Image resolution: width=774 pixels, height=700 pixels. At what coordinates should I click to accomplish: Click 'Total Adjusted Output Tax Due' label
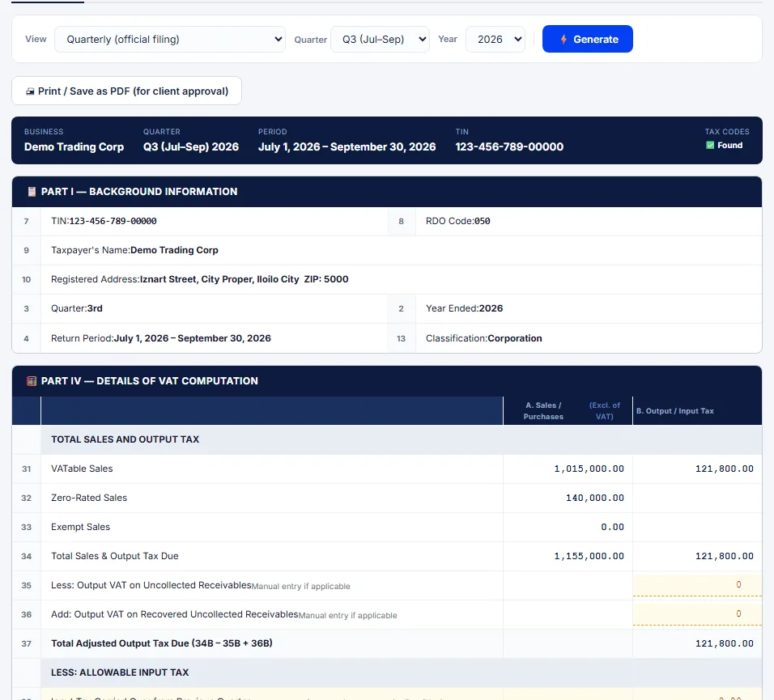pos(162,643)
